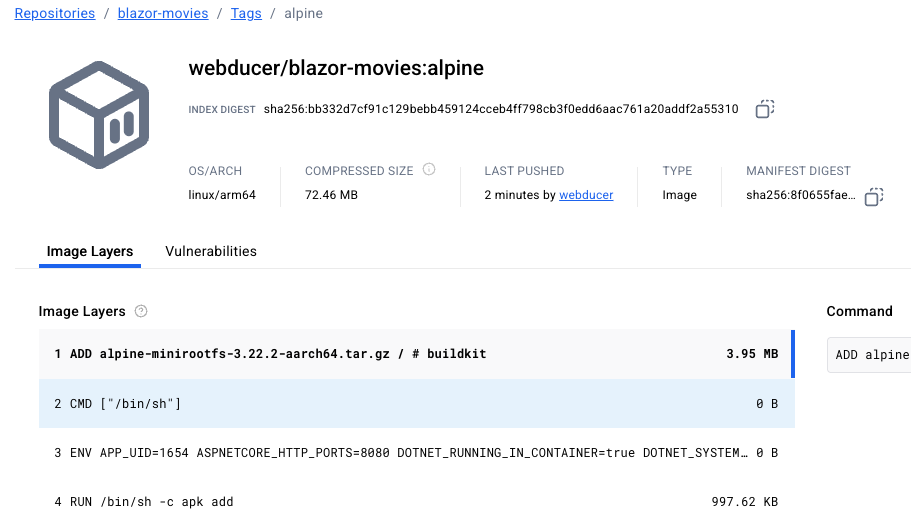Viewport: 911px width, 519px height.
Task: Click the Command text box
Action: 870,354
